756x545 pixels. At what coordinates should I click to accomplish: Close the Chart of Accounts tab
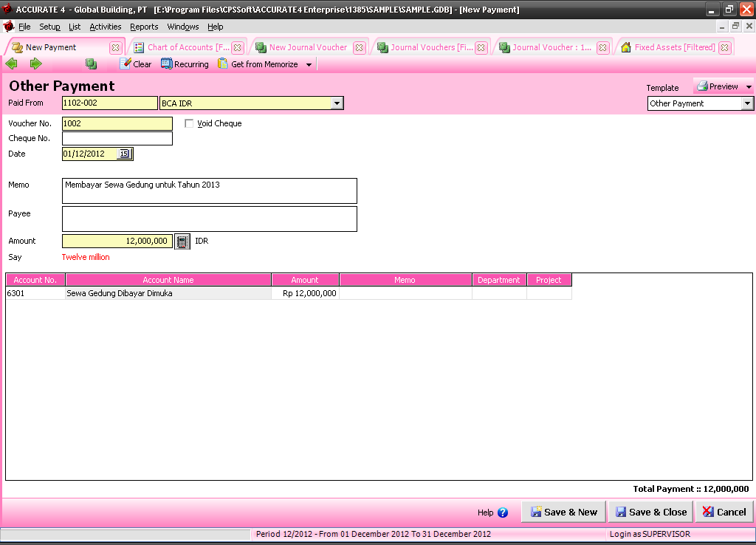click(237, 47)
